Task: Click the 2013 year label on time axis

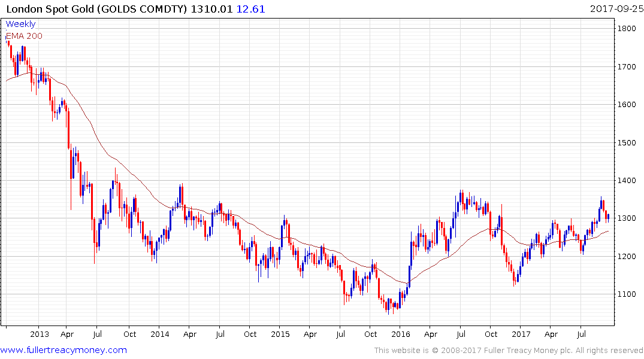Action: pos(40,334)
